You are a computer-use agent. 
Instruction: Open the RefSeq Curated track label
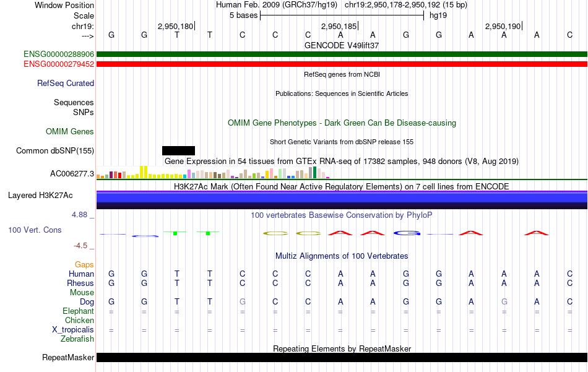click(66, 83)
